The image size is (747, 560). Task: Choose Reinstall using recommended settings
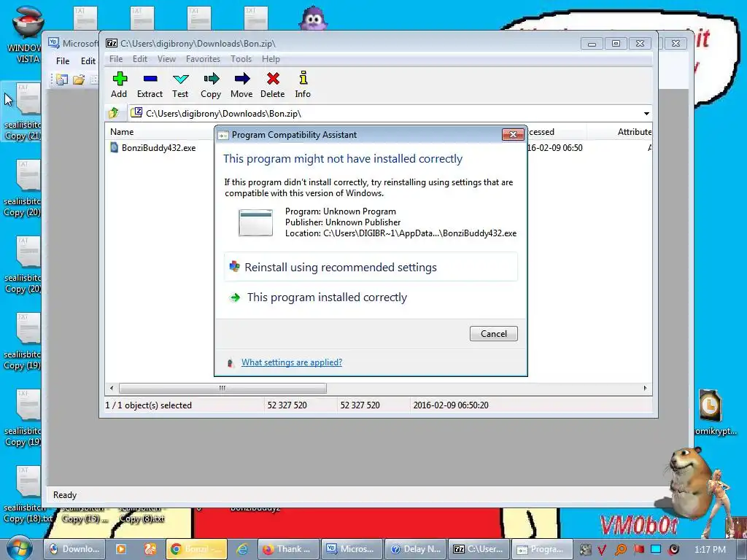(371, 267)
